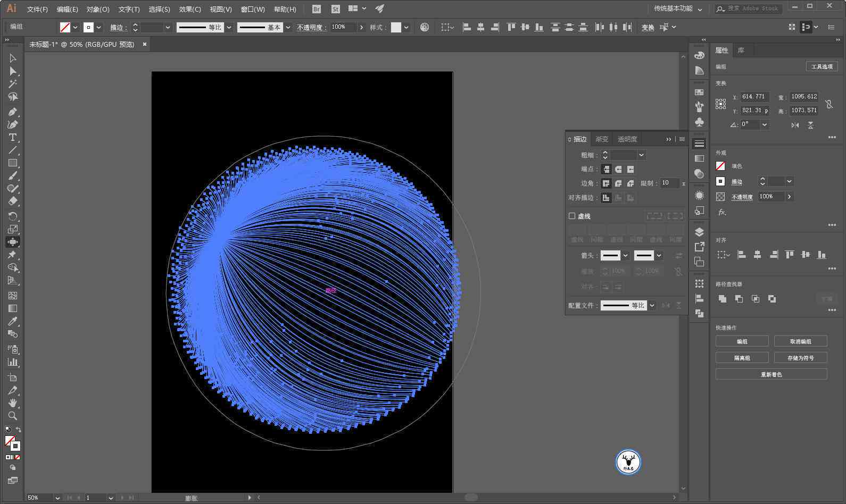Open stroke weight dropdown in control bar
Viewport: 846px width, 504px height.
coord(168,27)
